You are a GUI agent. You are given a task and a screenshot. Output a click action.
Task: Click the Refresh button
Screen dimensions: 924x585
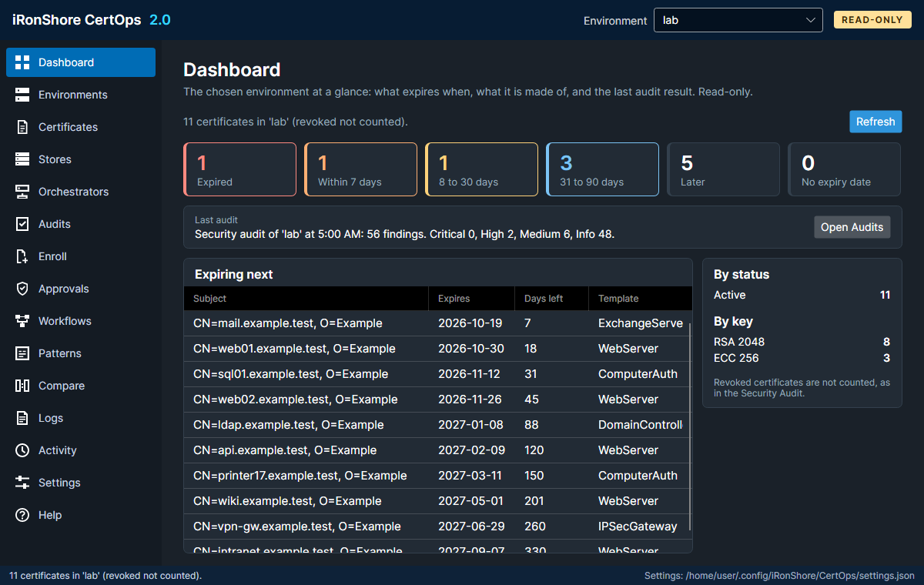pyautogui.click(x=875, y=122)
